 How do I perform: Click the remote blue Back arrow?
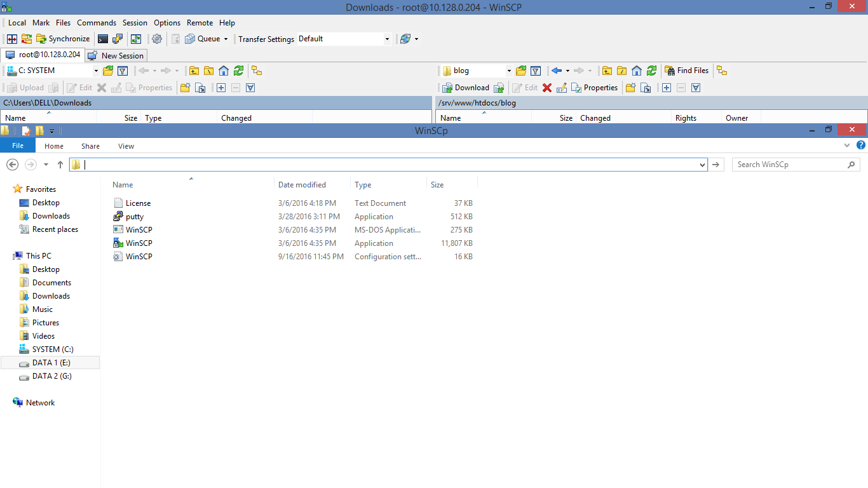pos(557,71)
